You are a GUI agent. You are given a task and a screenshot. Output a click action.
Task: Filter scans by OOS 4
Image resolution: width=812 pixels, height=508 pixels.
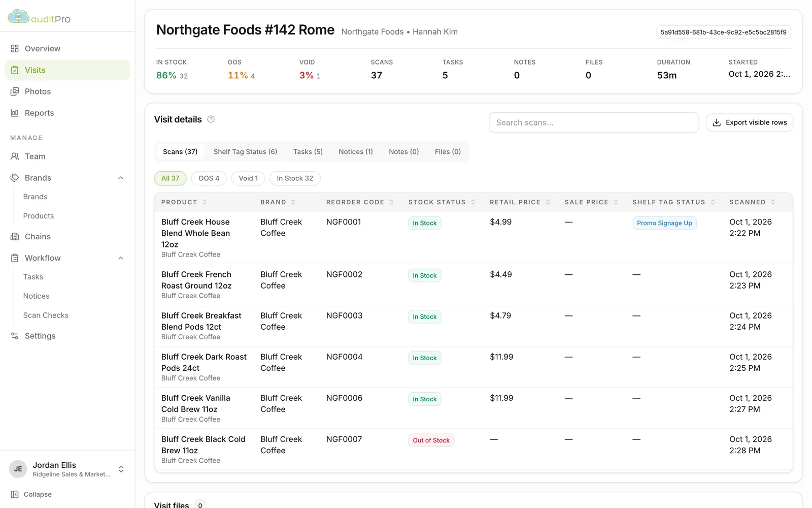(x=209, y=178)
